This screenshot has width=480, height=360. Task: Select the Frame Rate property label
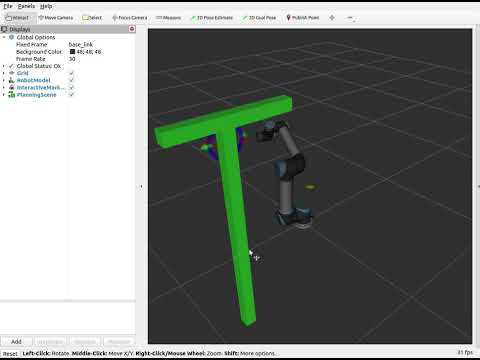tap(31, 59)
